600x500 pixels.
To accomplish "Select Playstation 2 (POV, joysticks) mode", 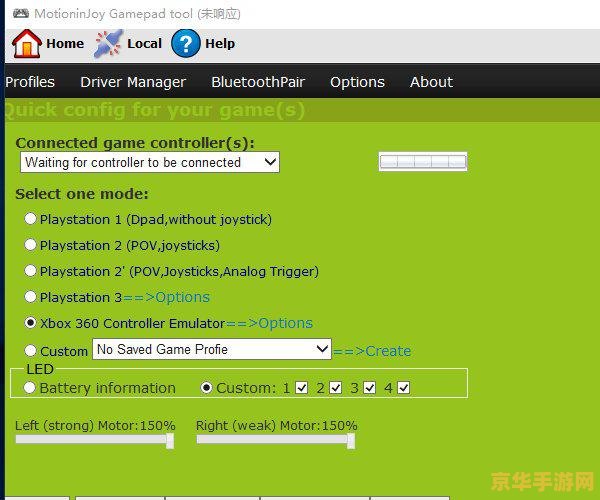I will tap(30, 245).
